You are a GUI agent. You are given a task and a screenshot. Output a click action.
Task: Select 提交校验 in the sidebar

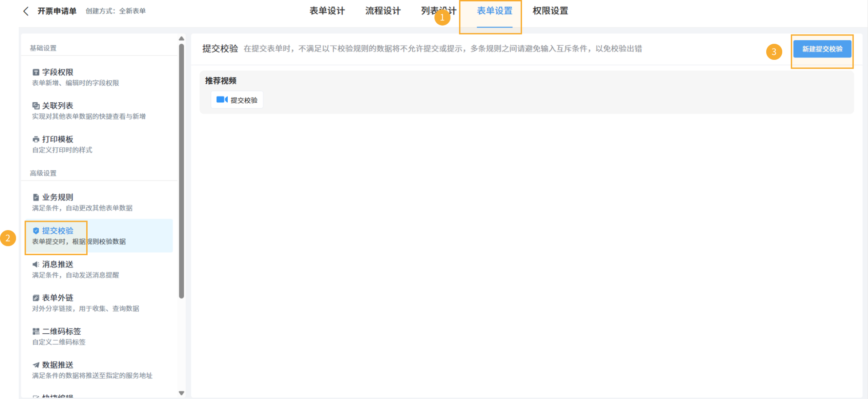99,236
